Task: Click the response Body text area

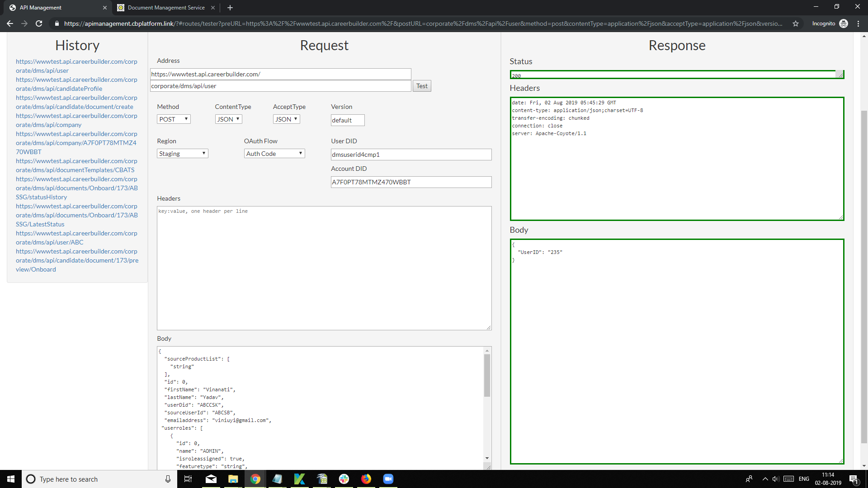Action: [x=677, y=352]
